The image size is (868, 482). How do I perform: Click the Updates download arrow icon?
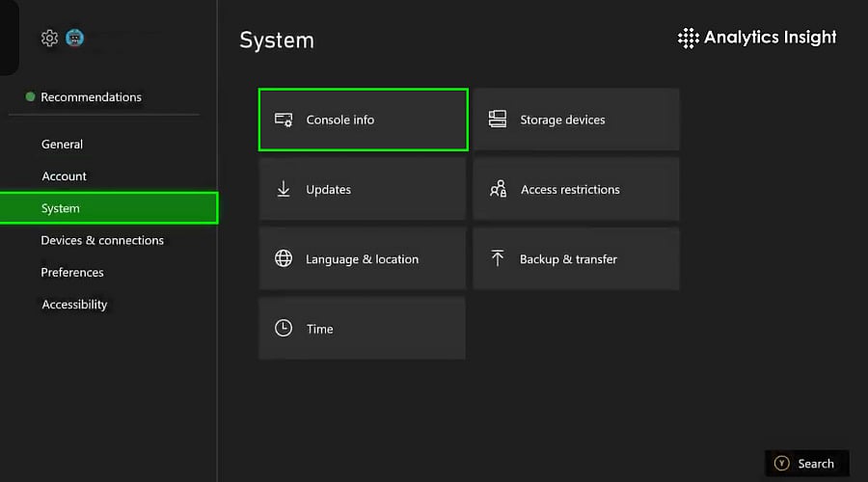coord(284,189)
